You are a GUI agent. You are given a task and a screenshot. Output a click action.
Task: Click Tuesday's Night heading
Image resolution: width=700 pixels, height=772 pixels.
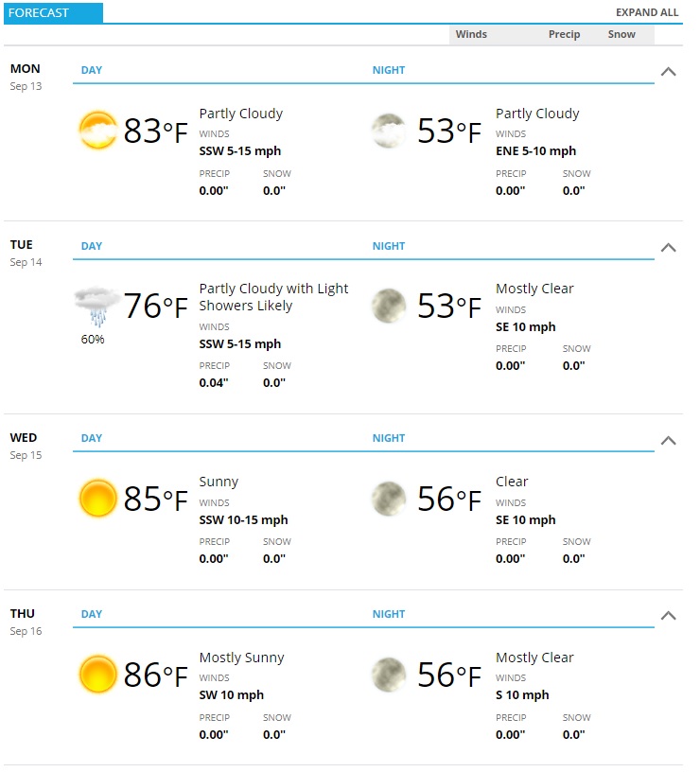389,246
